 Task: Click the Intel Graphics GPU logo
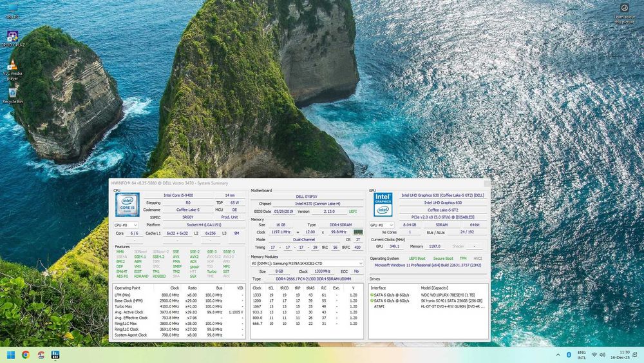pos(383,204)
